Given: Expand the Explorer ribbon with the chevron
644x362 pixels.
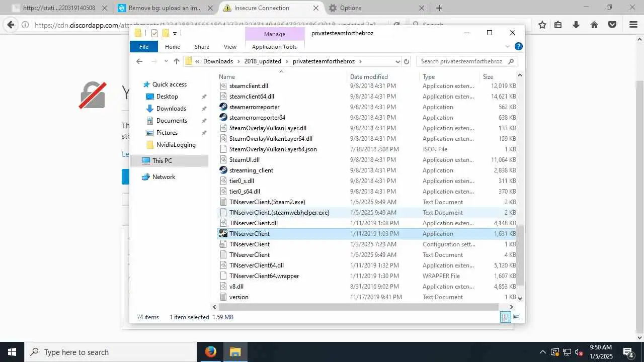Looking at the screenshot, I should coord(507,46).
